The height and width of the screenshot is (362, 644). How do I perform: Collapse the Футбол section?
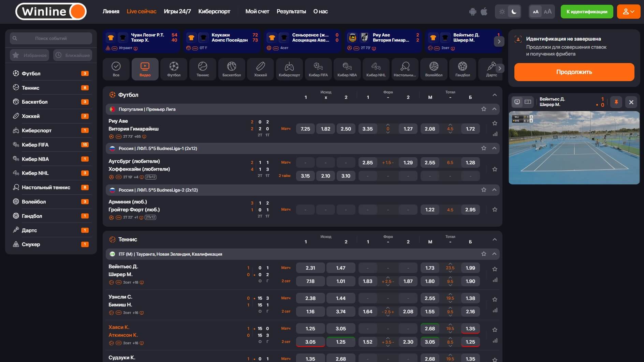[495, 95]
